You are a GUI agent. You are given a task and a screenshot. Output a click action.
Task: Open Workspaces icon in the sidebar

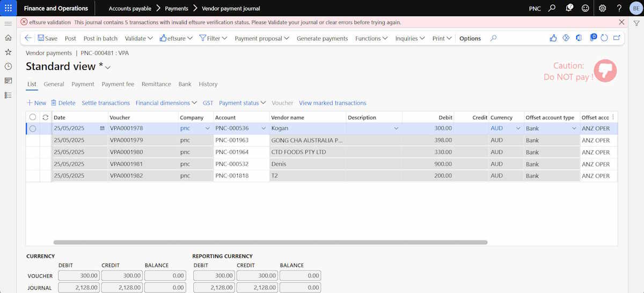click(8, 80)
